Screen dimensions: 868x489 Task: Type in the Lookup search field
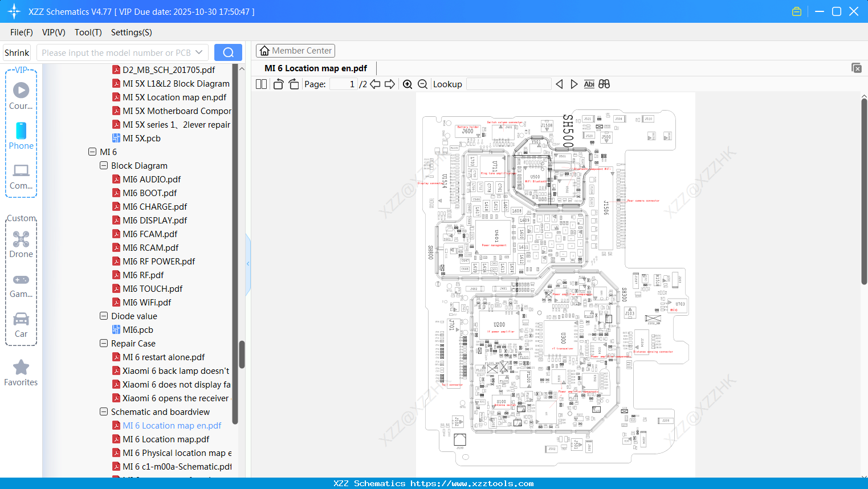pyautogui.click(x=509, y=84)
